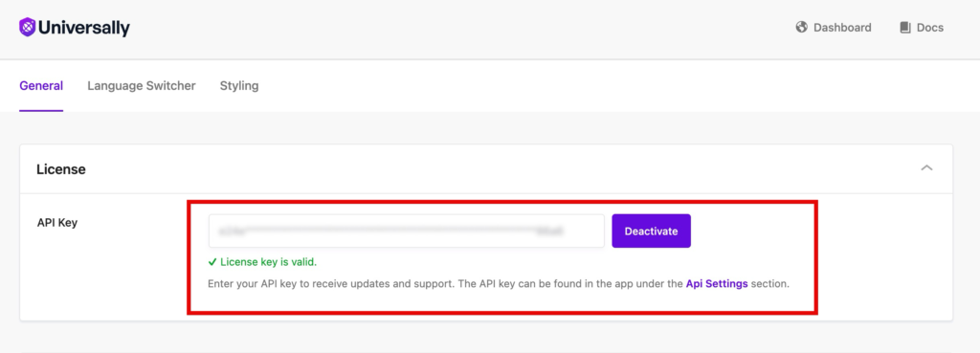Click the Dashboard text link
This screenshot has height=353, width=980.
pyautogui.click(x=842, y=28)
